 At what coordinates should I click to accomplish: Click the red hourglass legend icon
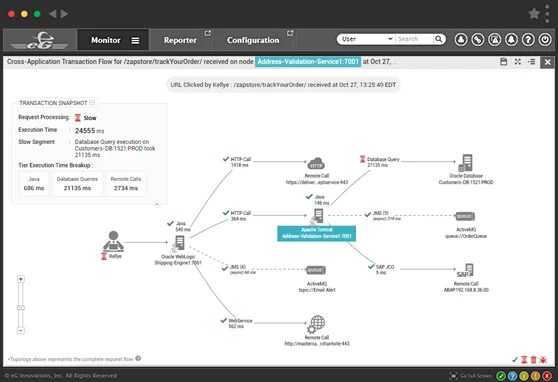point(524,360)
